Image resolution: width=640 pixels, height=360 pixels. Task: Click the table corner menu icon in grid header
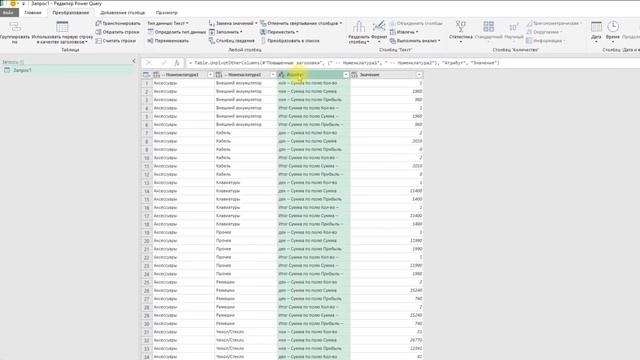pos(146,75)
